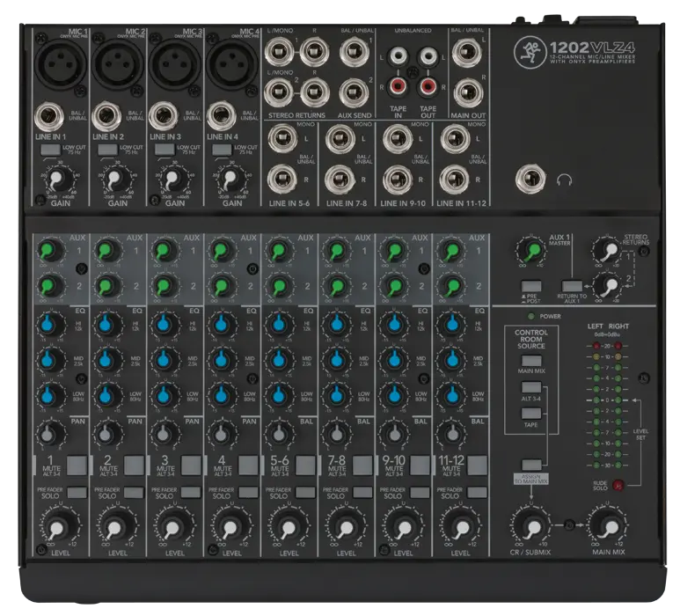The height and width of the screenshot is (616, 680).
Task: Click the channel 1 Gain knob
Action: (x=56, y=180)
